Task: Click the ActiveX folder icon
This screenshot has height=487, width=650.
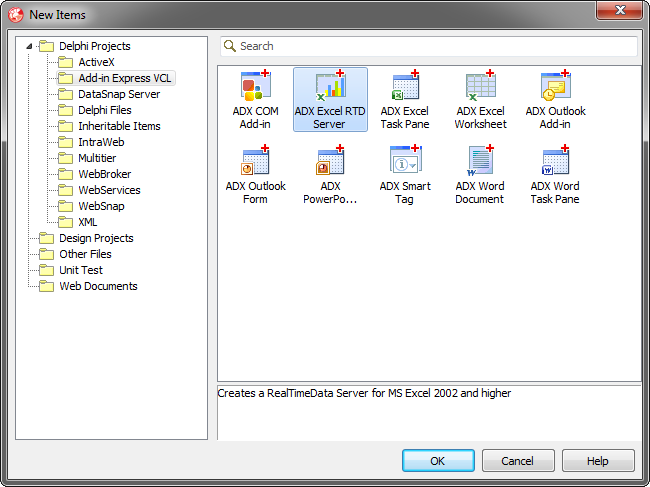Action: point(65,62)
